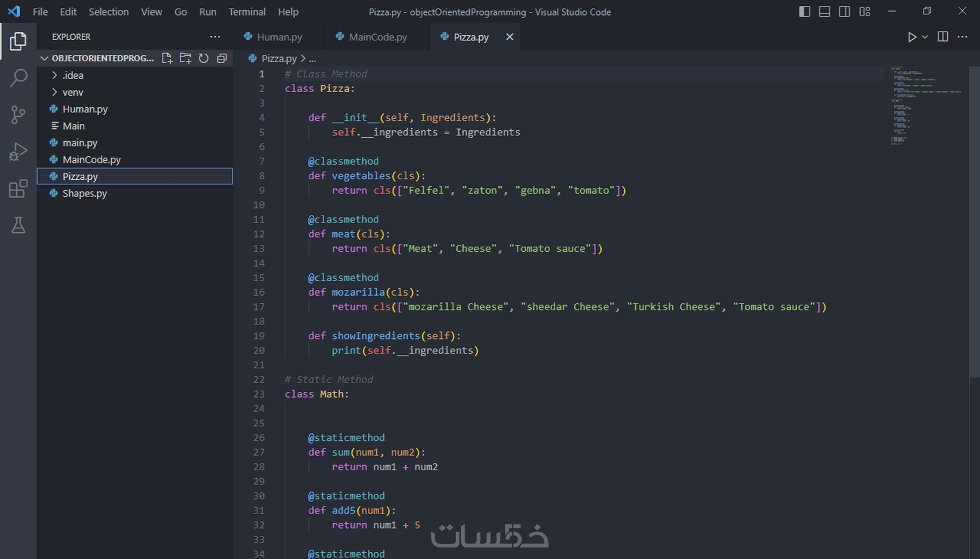Close the Pizza.py tab

[x=510, y=37]
